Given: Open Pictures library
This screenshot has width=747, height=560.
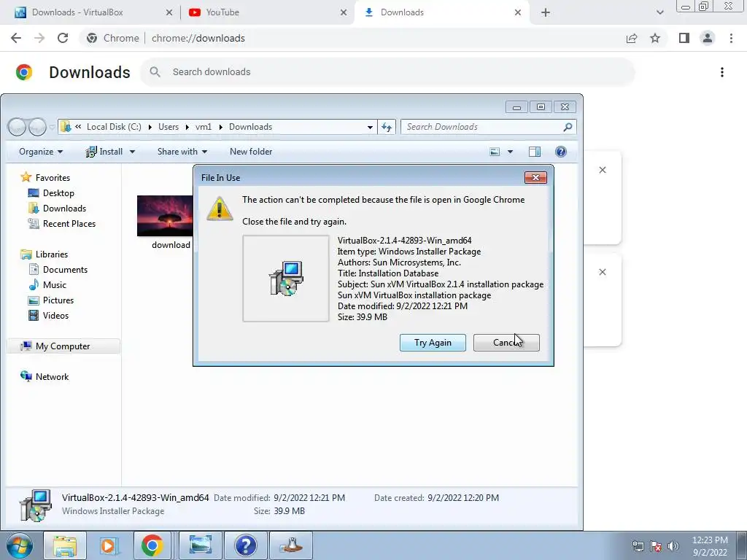Looking at the screenshot, I should (x=58, y=300).
